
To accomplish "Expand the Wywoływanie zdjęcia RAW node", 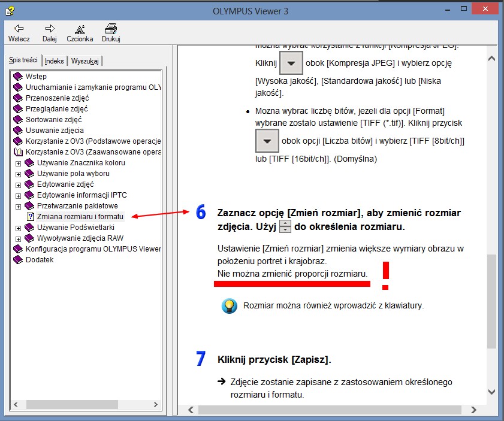I will pos(18,238).
